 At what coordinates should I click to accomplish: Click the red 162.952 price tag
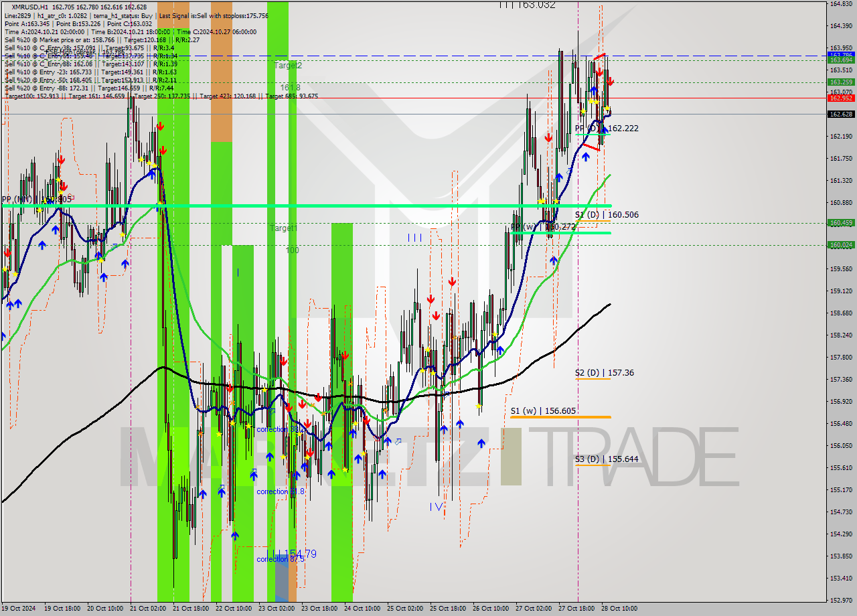841,98
